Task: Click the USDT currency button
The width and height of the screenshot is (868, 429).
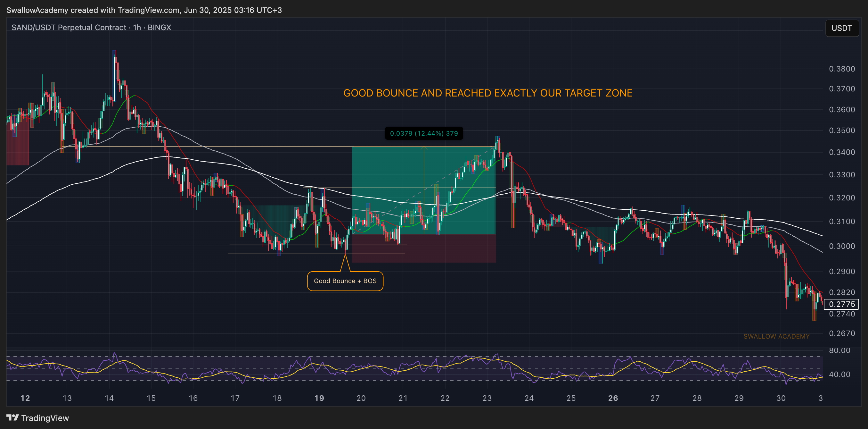Action: [x=841, y=28]
